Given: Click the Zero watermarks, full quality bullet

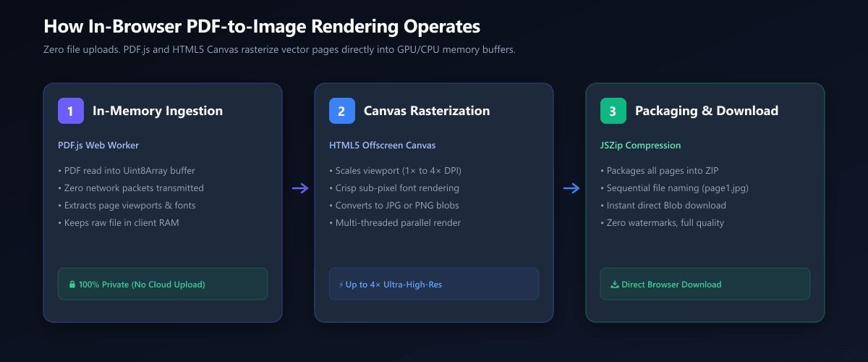Looking at the screenshot, I should pos(663,222).
